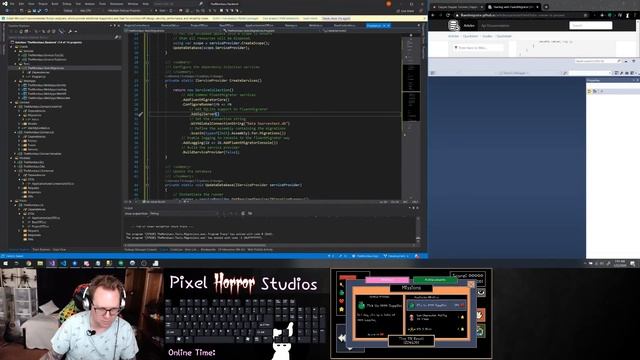Click the heart icon in game sidebar
640x360 pixels.
pyautogui.click(x=342, y=301)
